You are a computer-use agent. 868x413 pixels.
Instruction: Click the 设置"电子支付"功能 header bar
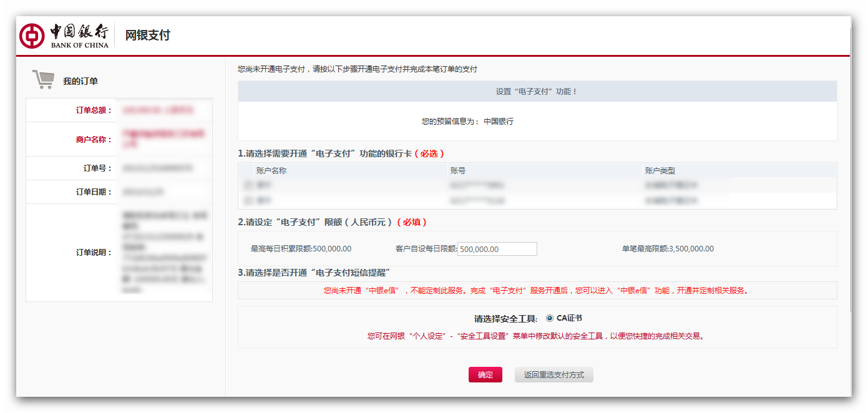tap(537, 92)
